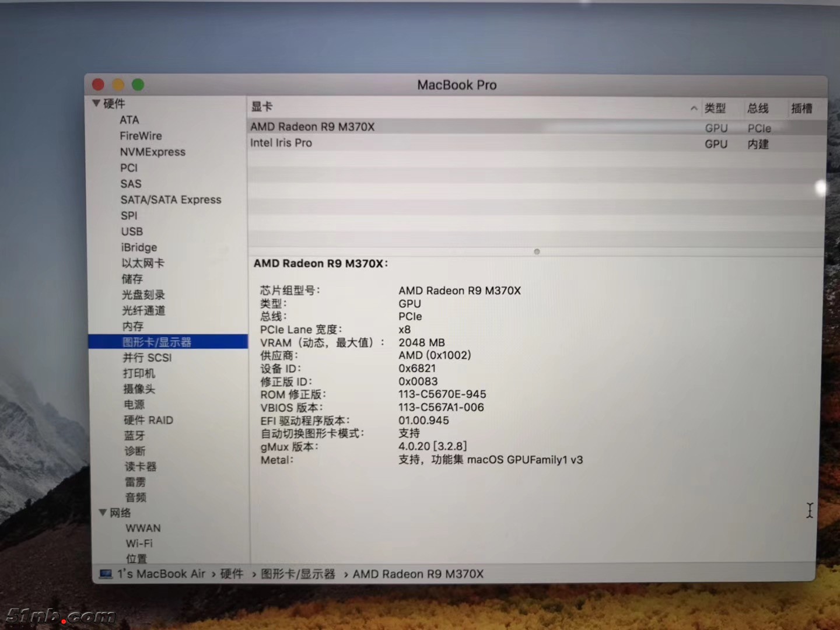
Task: Click the PCIe Lane width value x8
Action: coord(404,330)
